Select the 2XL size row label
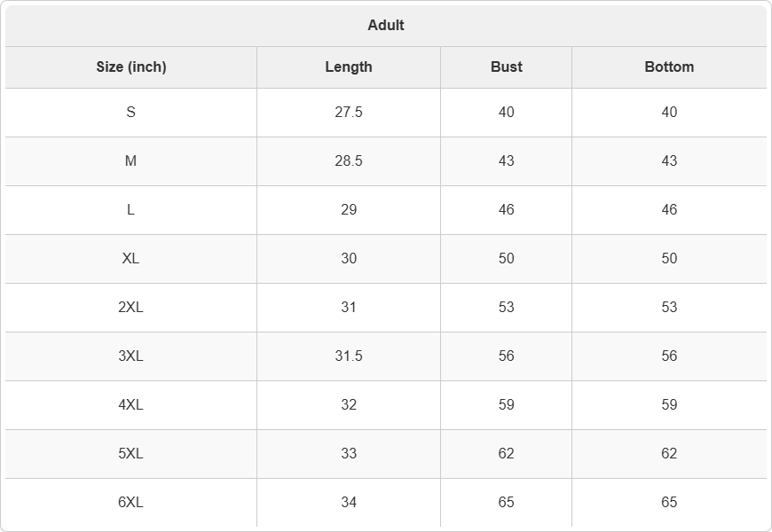Viewport: 772px width, 532px height. [131, 307]
